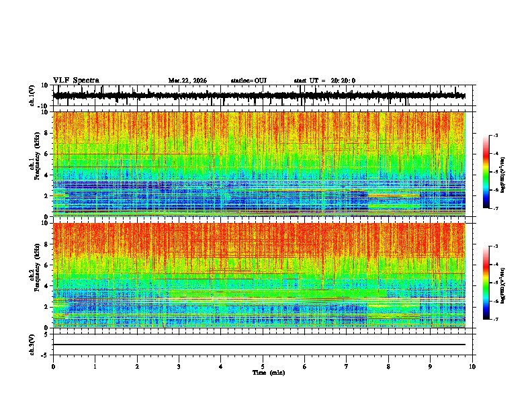Click time axis tick label 8
The width and height of the screenshot is (532, 411).
[388, 367]
